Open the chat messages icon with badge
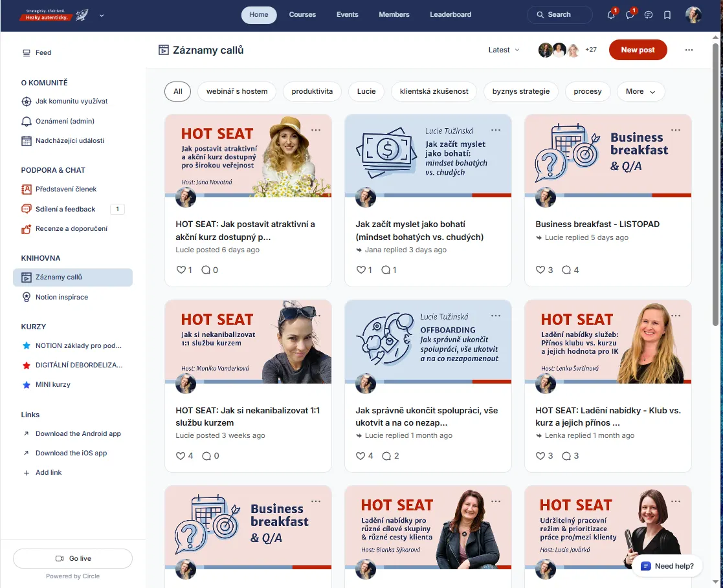Viewport: 723px width, 588px height. point(630,15)
